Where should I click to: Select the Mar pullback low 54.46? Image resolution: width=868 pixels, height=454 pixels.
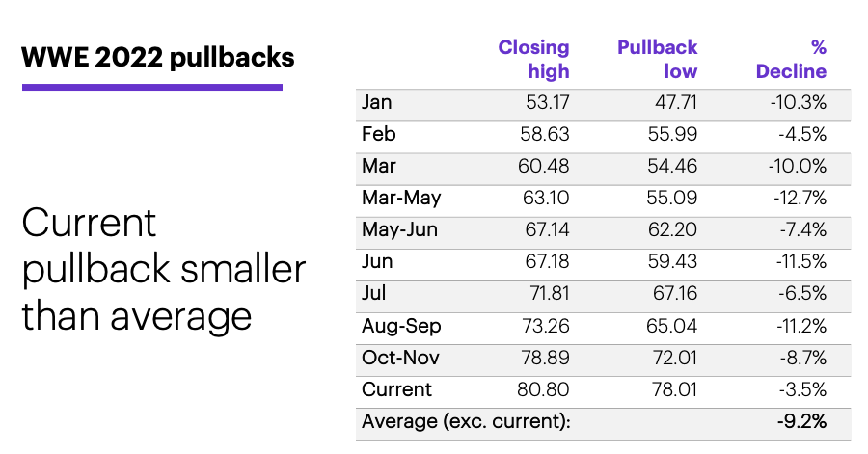click(672, 166)
